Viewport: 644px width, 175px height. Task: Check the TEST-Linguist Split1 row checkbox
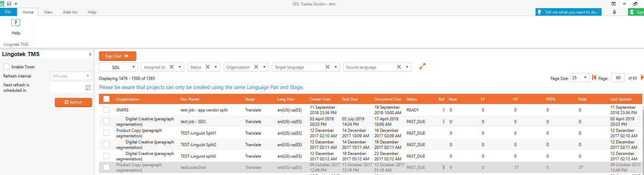[x=106, y=133]
